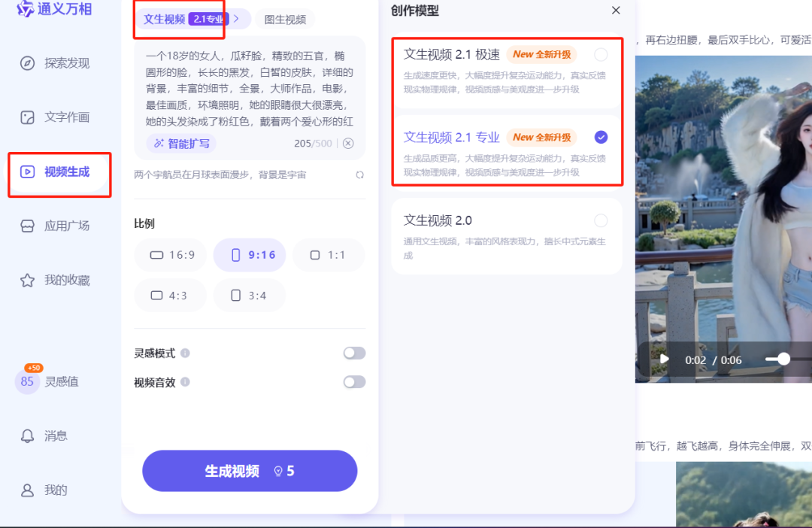
Task: Expand the model selector chevron beside 2.1专业
Action: pos(238,19)
